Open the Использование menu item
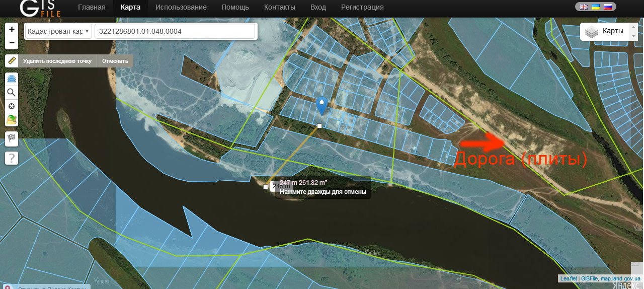The image size is (644, 289). 181,7
